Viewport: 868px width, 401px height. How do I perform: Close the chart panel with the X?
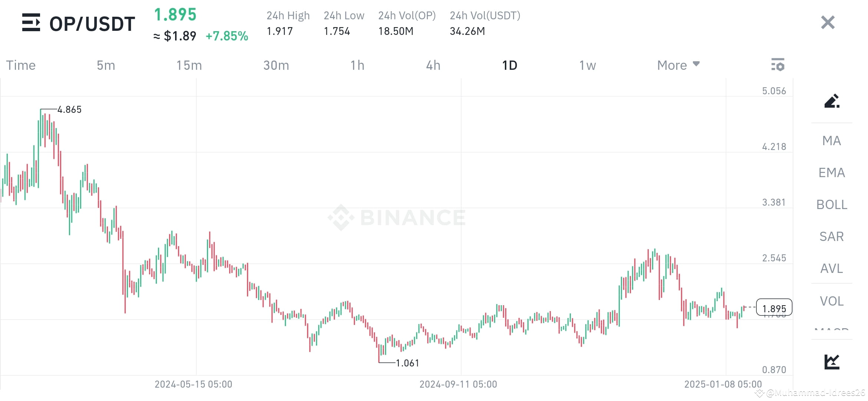pyautogui.click(x=827, y=22)
